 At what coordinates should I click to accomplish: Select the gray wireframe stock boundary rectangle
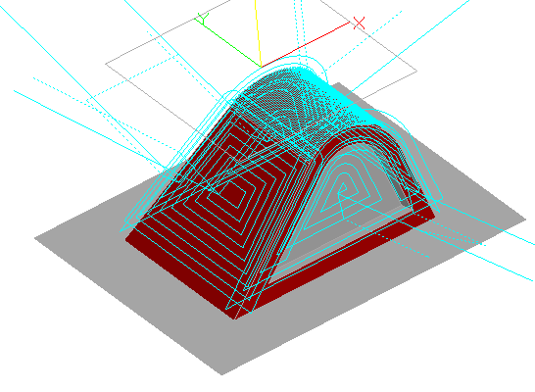tap(261, 65)
